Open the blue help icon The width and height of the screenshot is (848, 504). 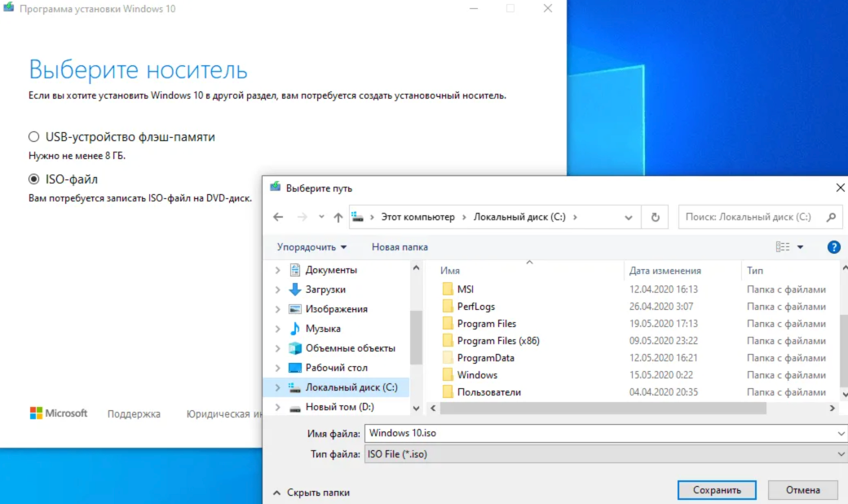coord(833,247)
